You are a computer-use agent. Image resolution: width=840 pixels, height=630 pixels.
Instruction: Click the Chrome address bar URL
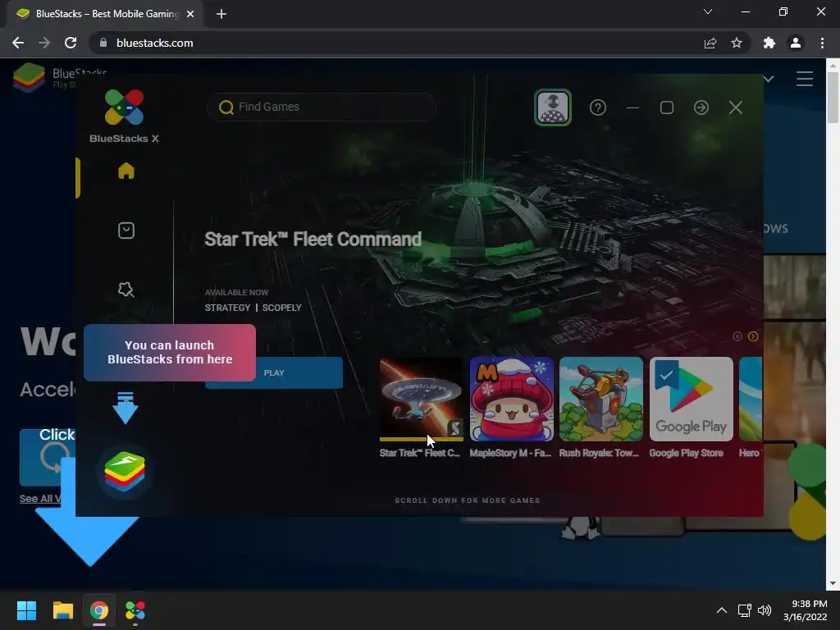[154, 43]
